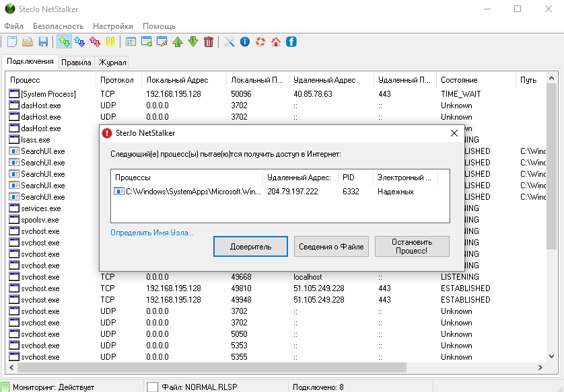Click the red alert icon in dialog title
This screenshot has width=564, height=392.
pos(107,133)
